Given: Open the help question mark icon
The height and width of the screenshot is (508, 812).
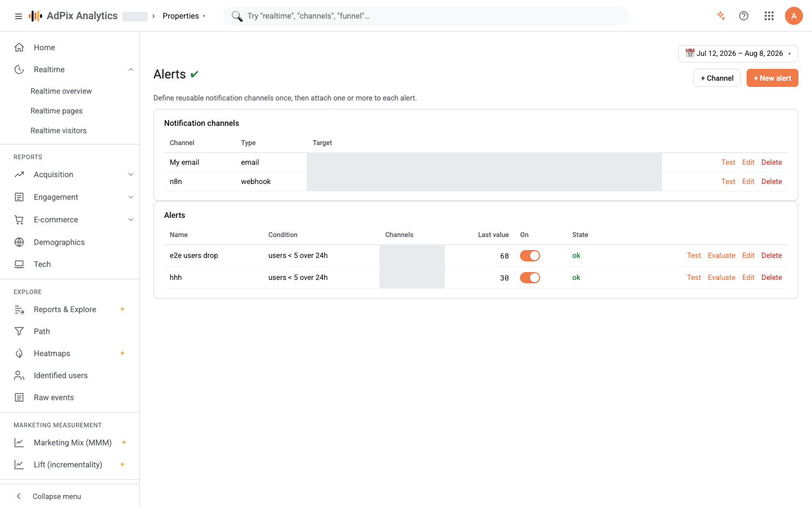Looking at the screenshot, I should 744,16.
